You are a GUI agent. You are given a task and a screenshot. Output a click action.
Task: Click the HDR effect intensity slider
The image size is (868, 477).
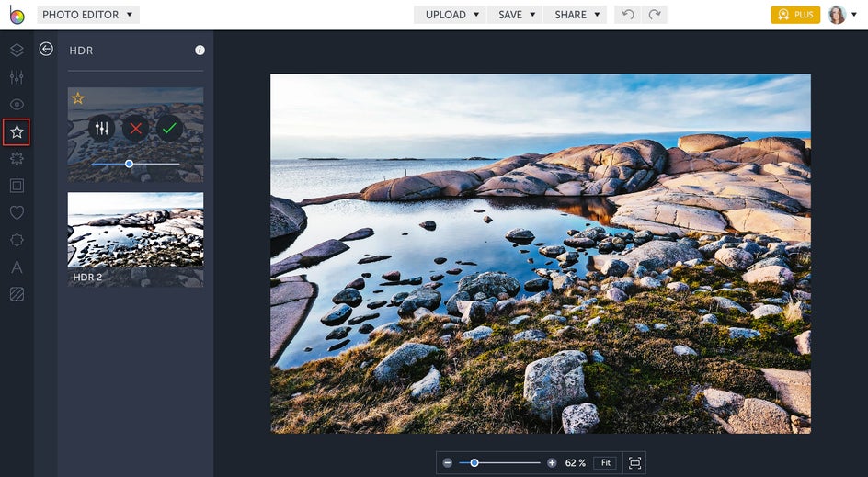[130, 164]
